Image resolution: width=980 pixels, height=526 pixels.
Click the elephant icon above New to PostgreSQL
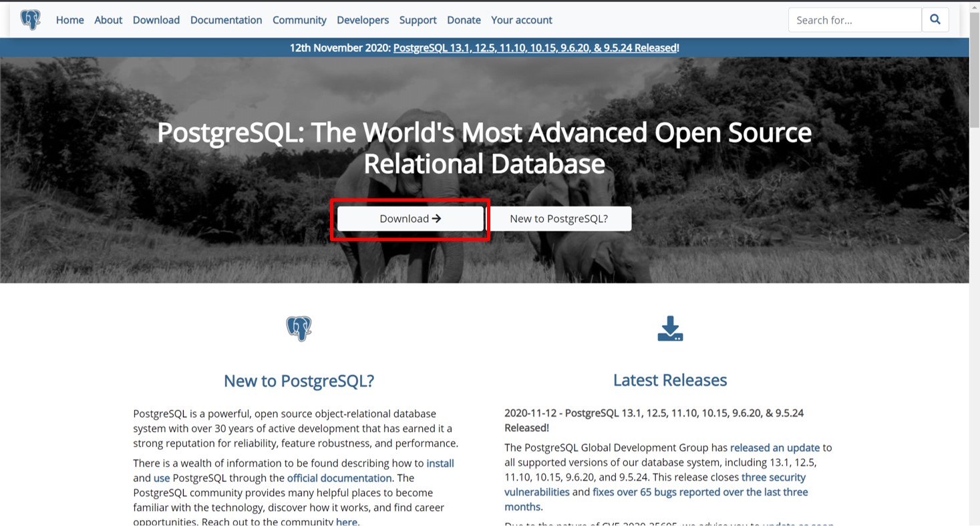299,328
